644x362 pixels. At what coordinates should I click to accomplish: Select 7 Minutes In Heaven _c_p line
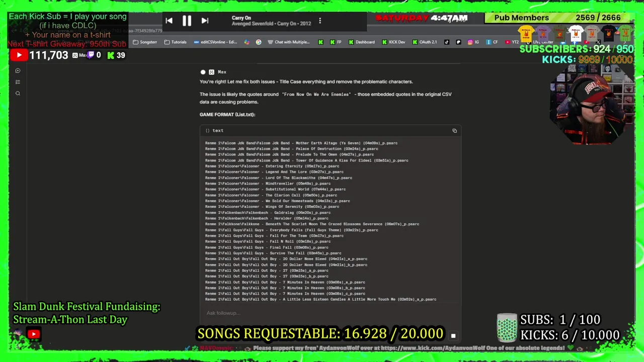285,294
